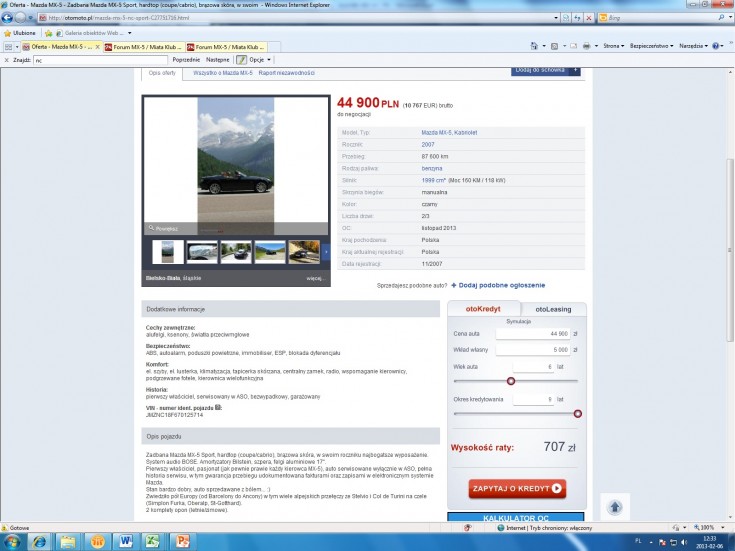Open Quick Tabs grid icon
Viewport: 735px width, 551px height.
coord(8,47)
